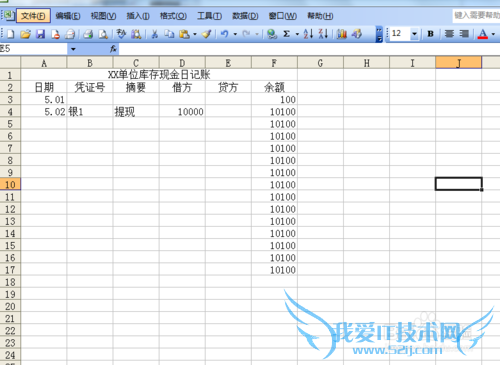Select highlighted column J header
This screenshot has width=500, height=365.
coord(458,63)
